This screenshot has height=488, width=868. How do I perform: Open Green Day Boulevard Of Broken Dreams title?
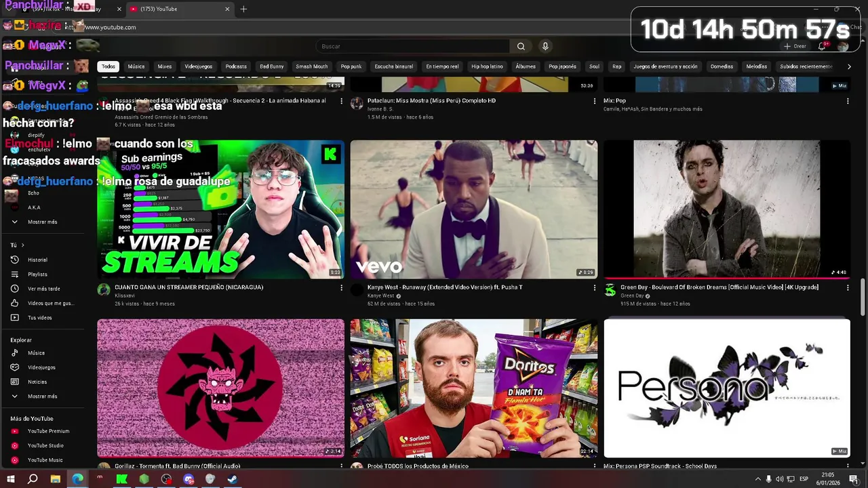[x=719, y=287]
